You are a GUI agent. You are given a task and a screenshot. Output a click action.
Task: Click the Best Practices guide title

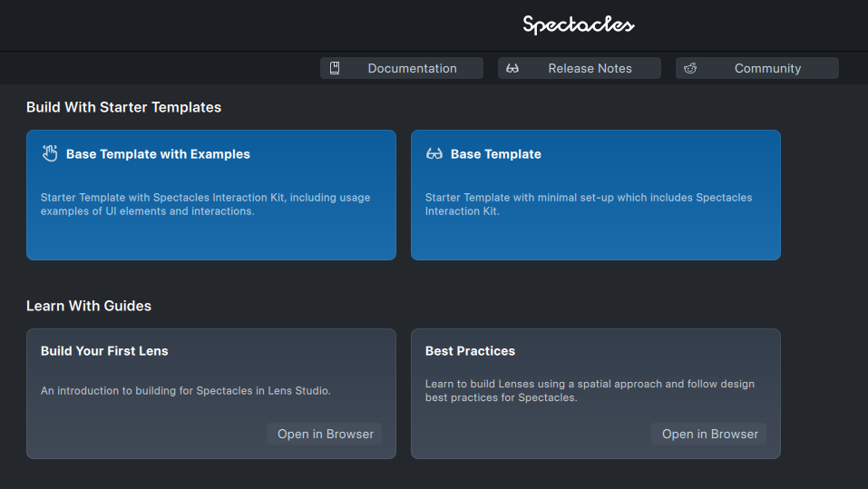click(470, 351)
